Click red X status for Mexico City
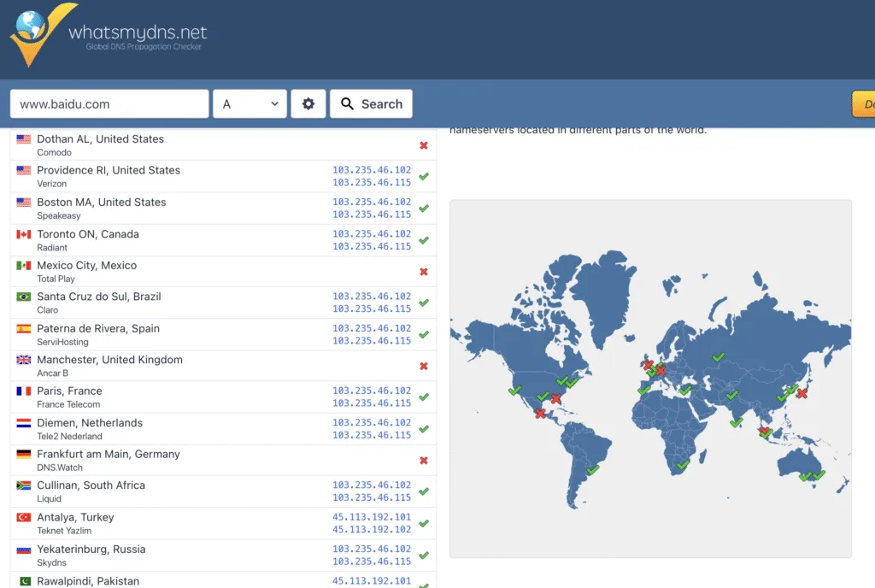The image size is (875, 588). [424, 272]
